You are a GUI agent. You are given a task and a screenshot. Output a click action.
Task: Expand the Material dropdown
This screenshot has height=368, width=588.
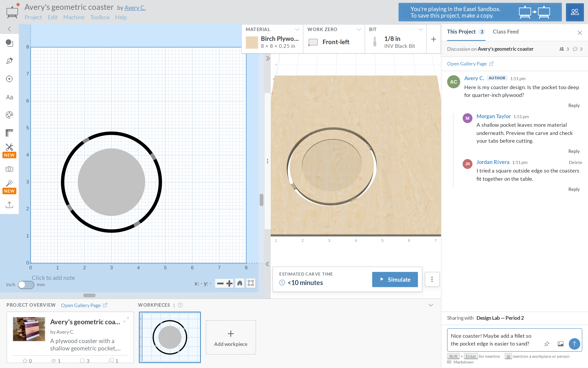[297, 29]
